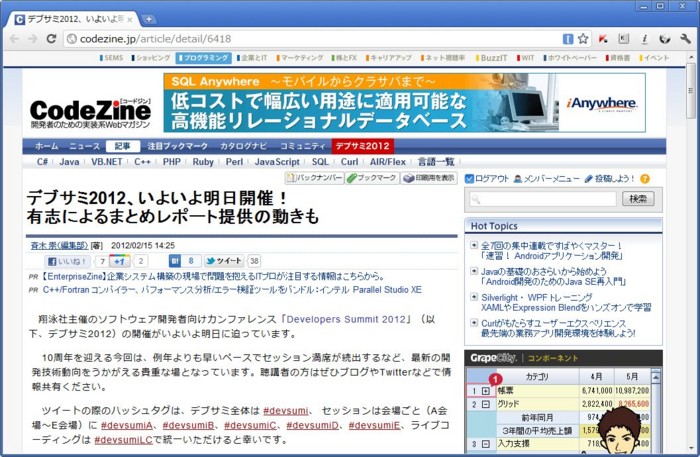The height and width of the screenshot is (457, 700).
Task: Click the Facebook いいね button
Action: point(67,262)
